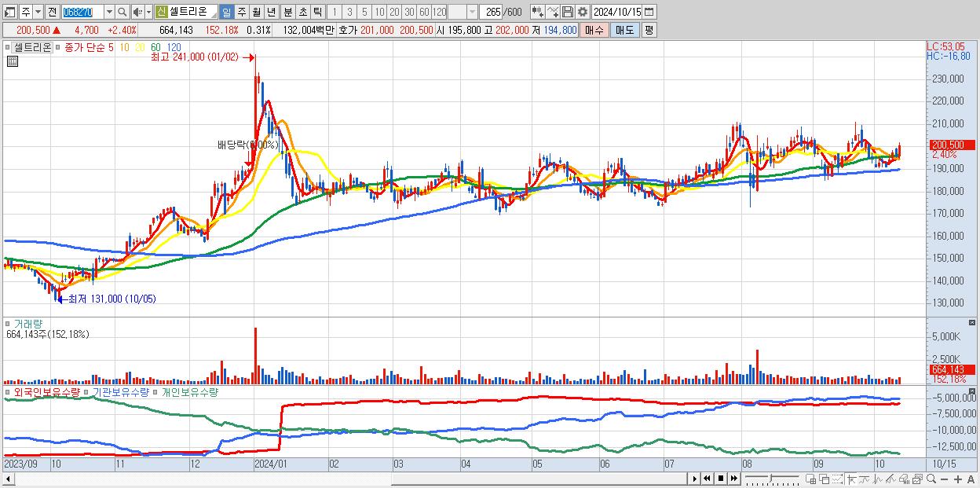The height and width of the screenshot is (488, 980).
Task: Click the green 신 badge icon
Action: [160, 12]
